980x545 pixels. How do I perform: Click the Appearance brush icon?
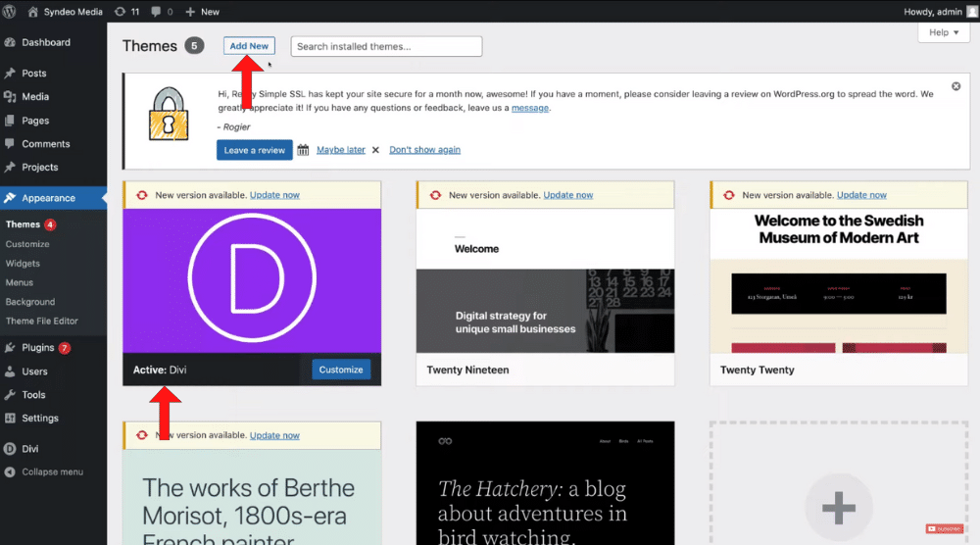[x=10, y=198]
